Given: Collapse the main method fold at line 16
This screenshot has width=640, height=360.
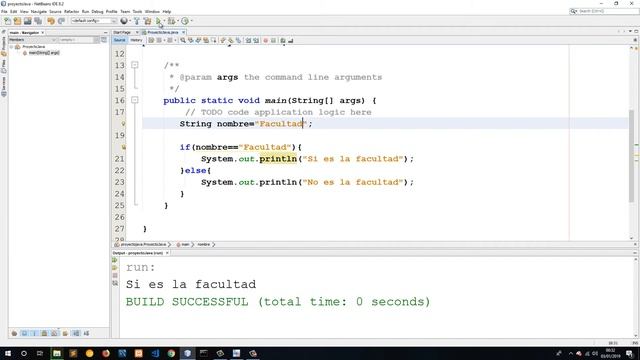Looking at the screenshot, I should 135,100.
